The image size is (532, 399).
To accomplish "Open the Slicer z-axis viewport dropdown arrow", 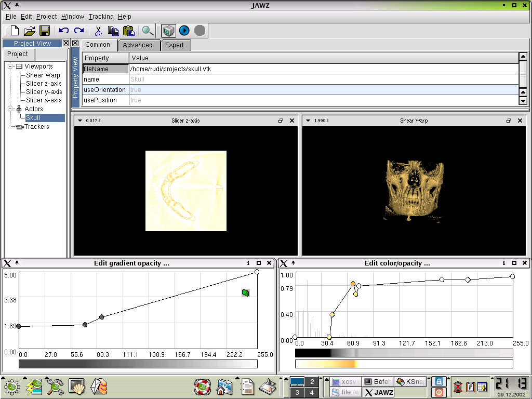I will click(x=80, y=121).
